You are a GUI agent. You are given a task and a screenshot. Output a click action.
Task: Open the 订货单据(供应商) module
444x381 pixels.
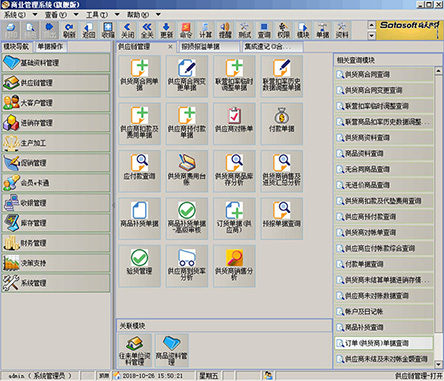pos(234,218)
